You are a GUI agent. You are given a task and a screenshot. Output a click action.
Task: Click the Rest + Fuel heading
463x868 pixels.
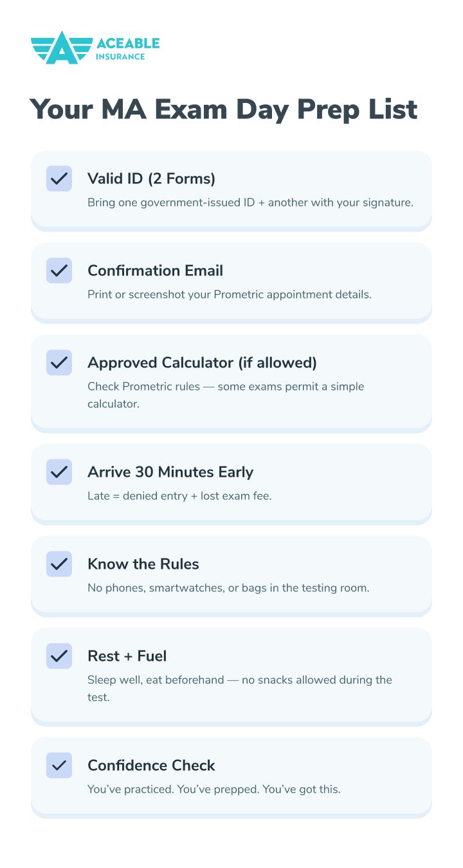[x=127, y=656]
